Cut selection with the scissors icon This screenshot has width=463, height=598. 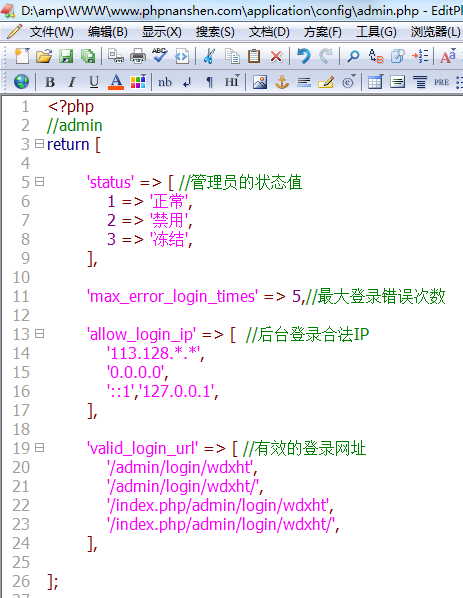pyautogui.click(x=209, y=56)
